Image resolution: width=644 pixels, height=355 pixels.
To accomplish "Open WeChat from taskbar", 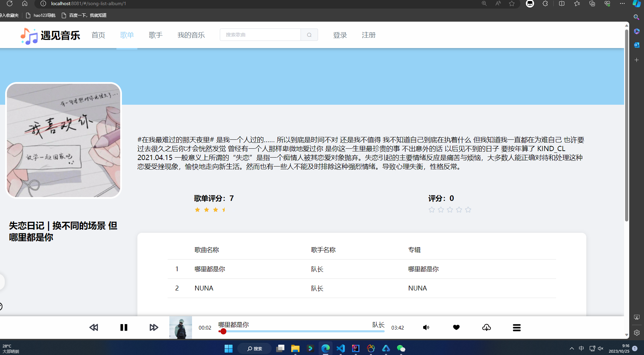I will 401,348.
